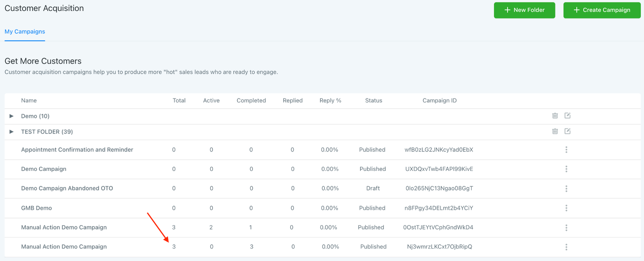
Task: Edit the Demo folder name
Action: pyautogui.click(x=567, y=116)
